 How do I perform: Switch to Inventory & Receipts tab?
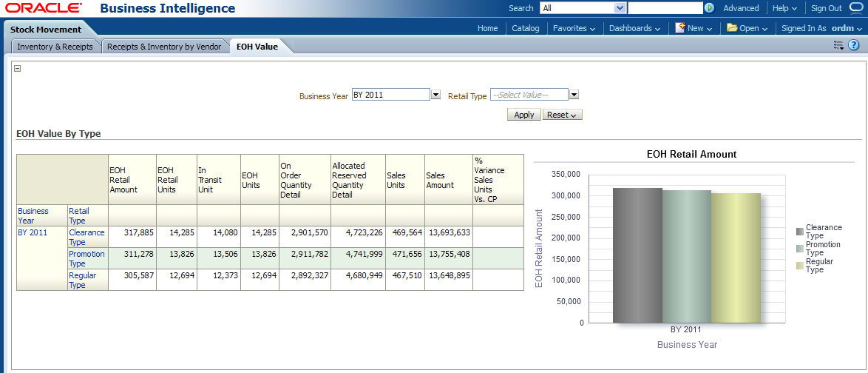pos(55,46)
